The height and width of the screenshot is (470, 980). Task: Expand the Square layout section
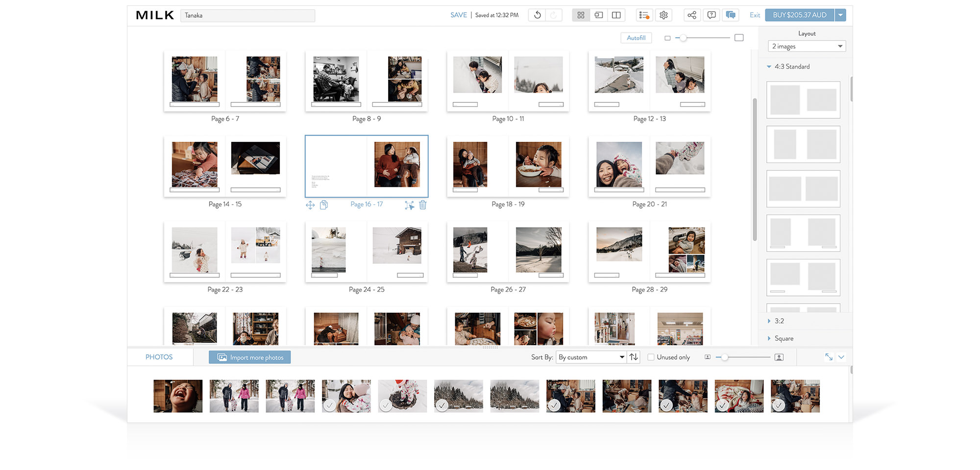tap(784, 338)
